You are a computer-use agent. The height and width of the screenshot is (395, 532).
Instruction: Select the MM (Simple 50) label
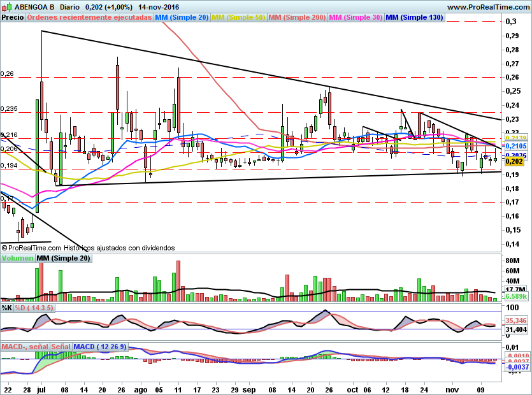click(x=238, y=17)
